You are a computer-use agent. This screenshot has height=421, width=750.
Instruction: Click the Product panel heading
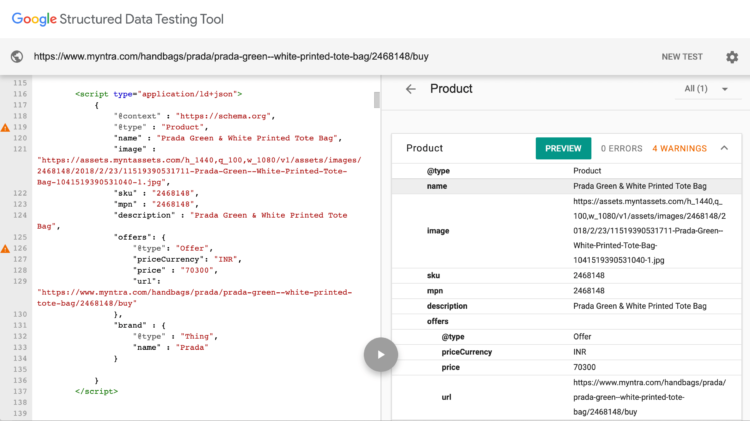[451, 89]
